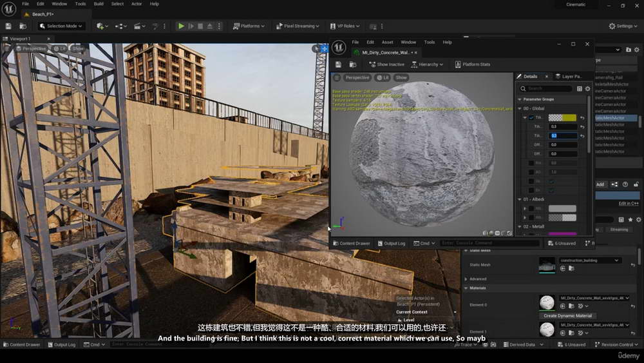Image resolution: width=644 pixels, height=363 pixels.
Task: Browse to asset icon in material editor toolbar
Action: (x=353, y=64)
